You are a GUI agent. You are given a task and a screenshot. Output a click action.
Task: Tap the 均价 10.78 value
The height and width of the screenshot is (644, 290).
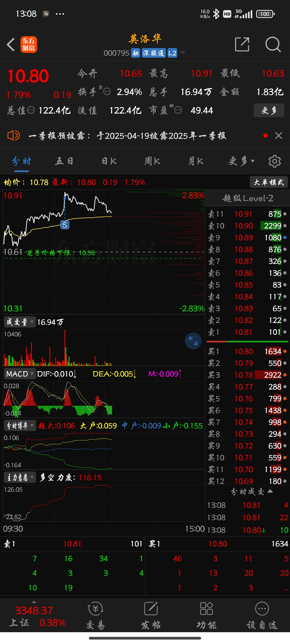point(39,182)
